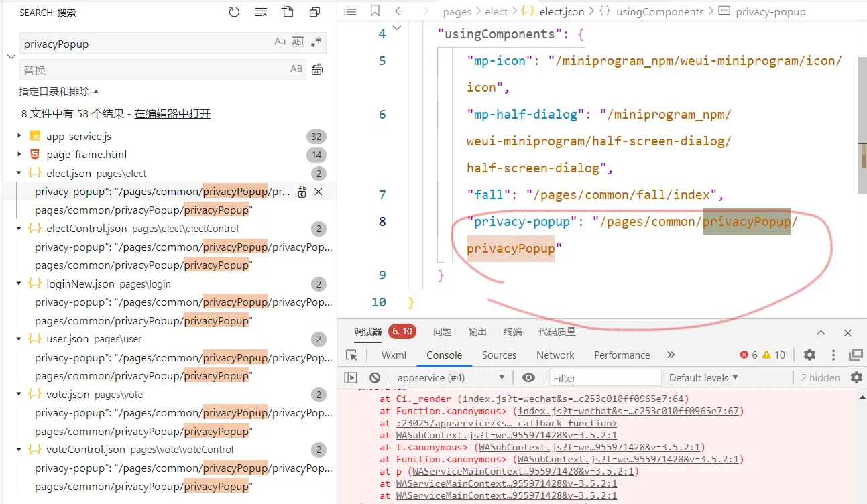The image size is (867, 504).
Task: Click the red error count 6
Action: pyautogui.click(x=748, y=355)
